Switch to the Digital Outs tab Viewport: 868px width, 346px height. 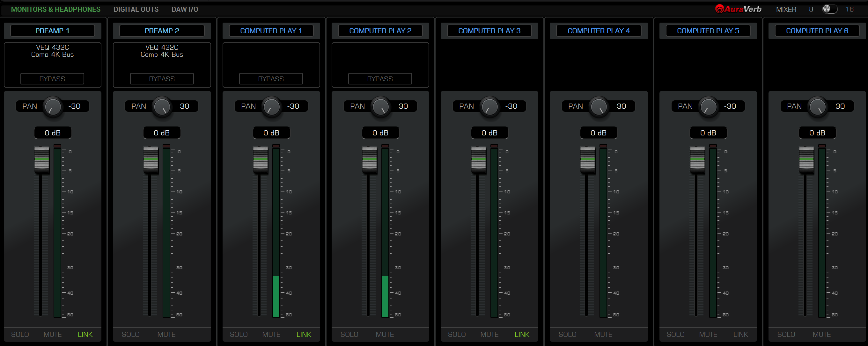click(136, 10)
